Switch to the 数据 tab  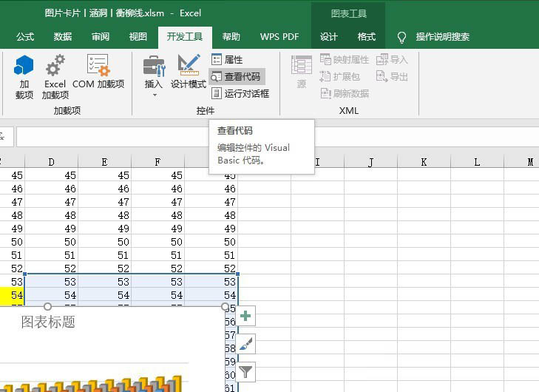[x=63, y=37]
